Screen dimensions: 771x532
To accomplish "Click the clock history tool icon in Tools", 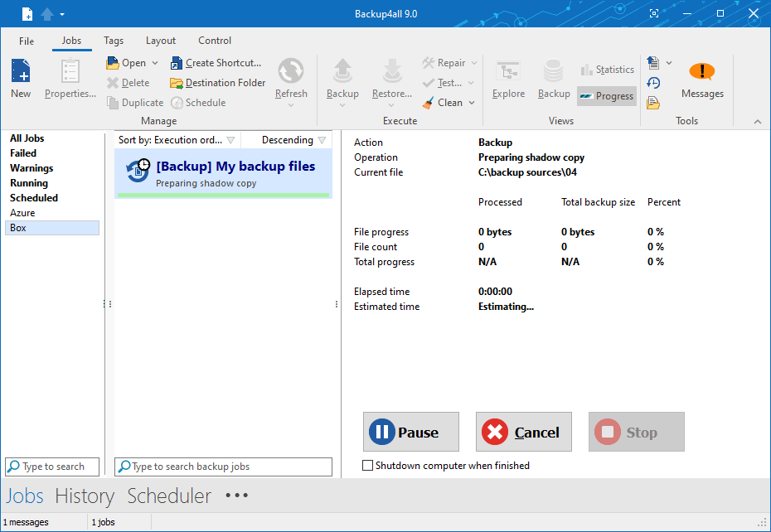I will (x=653, y=83).
